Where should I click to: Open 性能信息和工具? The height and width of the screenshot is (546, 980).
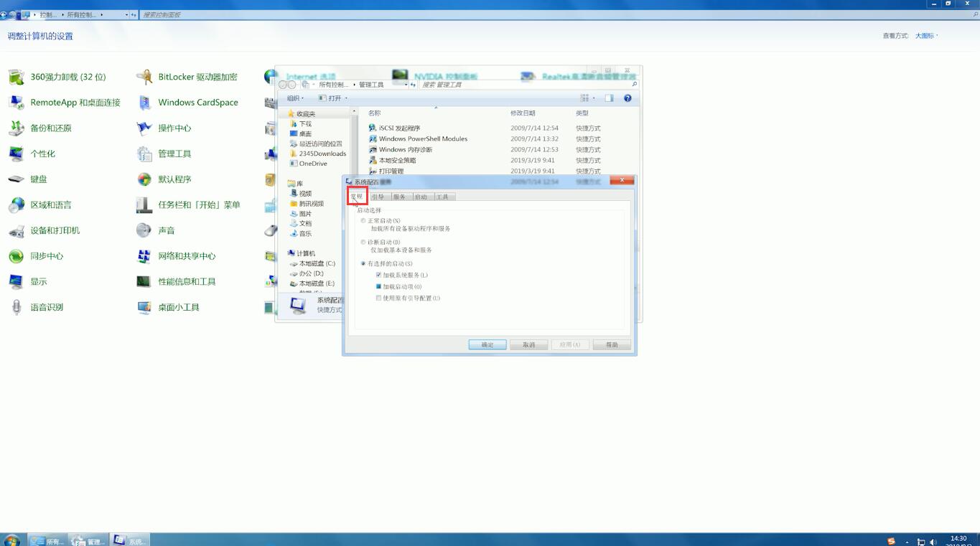tap(176, 282)
